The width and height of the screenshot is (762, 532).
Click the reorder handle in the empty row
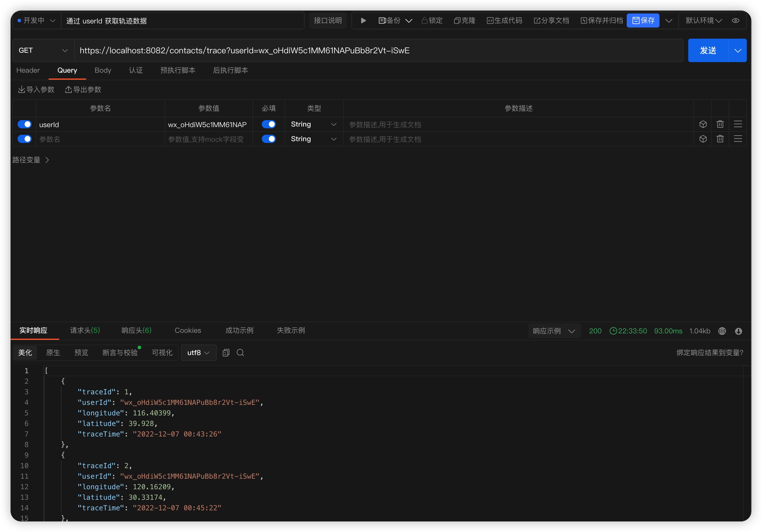coord(738,139)
